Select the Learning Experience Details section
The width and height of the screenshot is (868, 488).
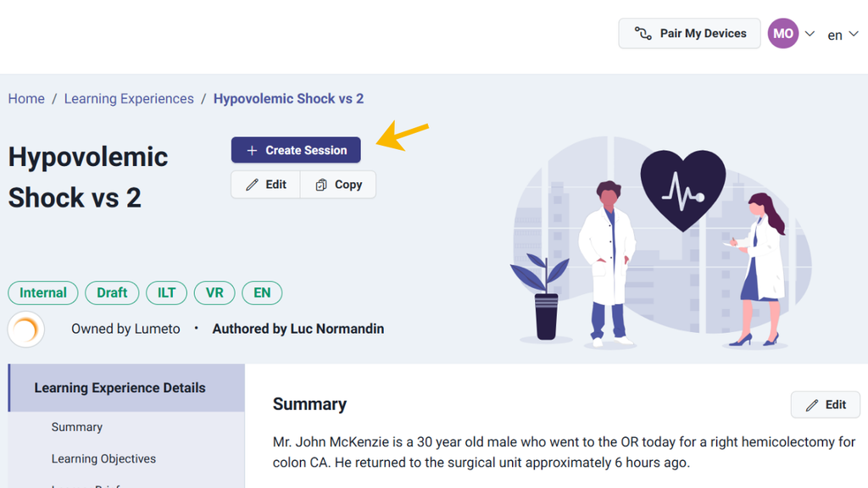(x=126, y=388)
